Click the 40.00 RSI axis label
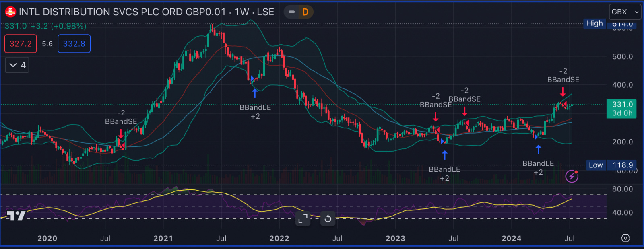The width and height of the screenshot is (644, 249). (623, 212)
